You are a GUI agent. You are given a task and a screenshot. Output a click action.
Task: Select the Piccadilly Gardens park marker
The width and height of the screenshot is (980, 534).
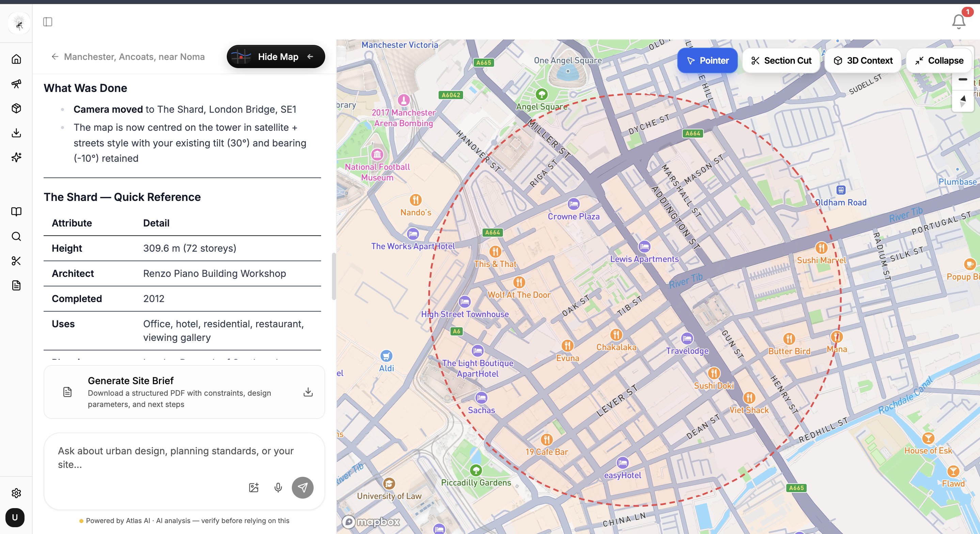pos(476,470)
